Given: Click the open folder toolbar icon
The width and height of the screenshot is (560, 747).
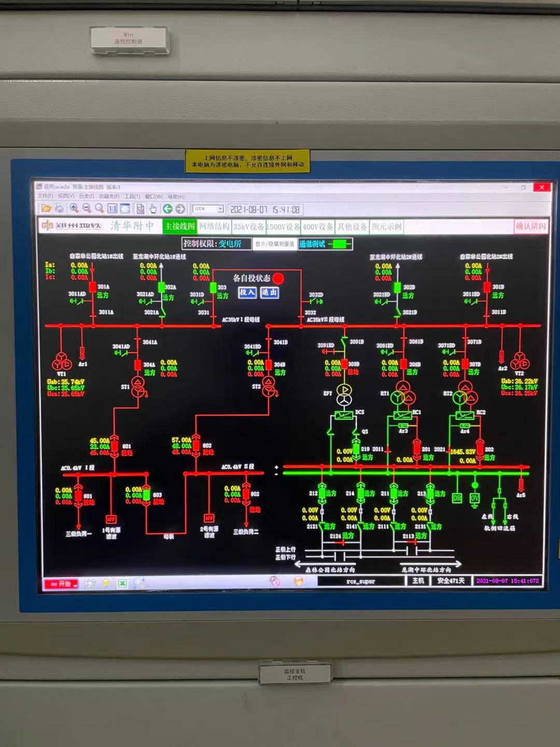Looking at the screenshot, I should point(47,209).
